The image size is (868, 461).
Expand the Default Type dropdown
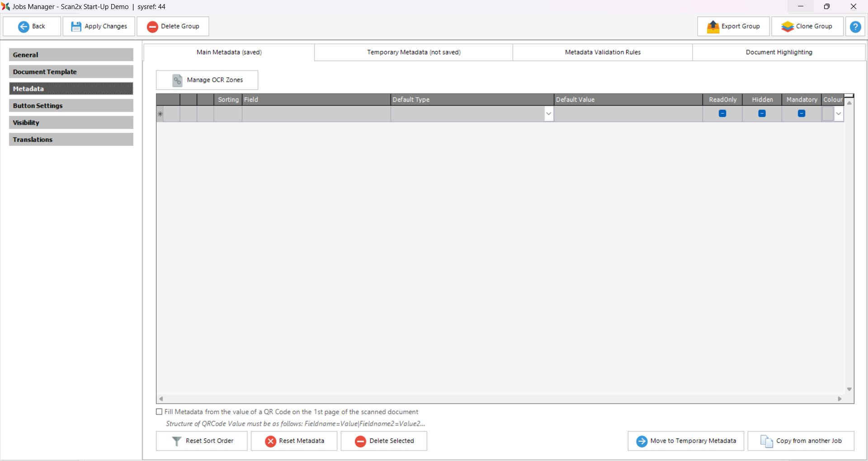pyautogui.click(x=548, y=114)
